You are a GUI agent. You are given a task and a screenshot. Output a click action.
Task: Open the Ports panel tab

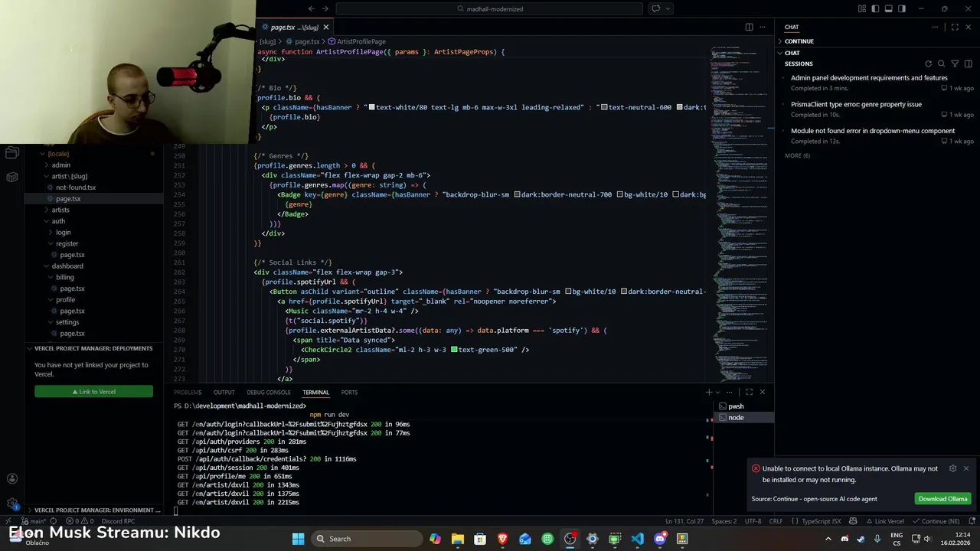click(x=349, y=392)
